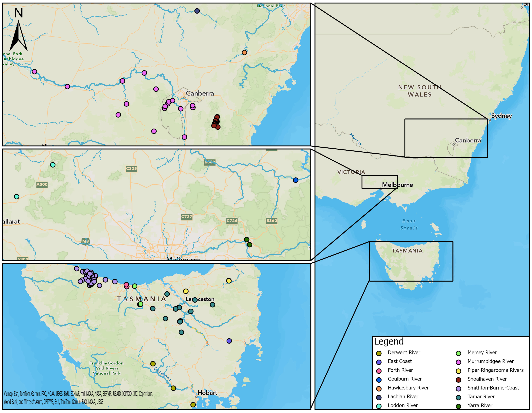Select the blue Goulburn River marker

point(295,180)
